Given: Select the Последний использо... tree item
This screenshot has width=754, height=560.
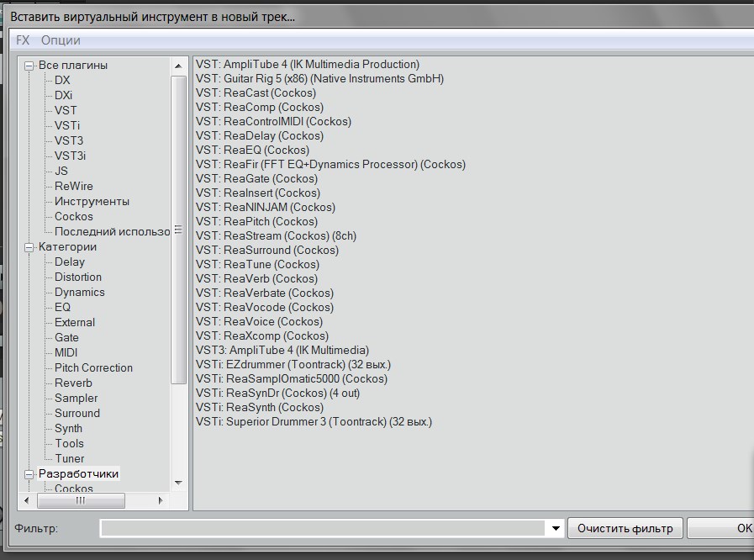Looking at the screenshot, I should point(112,232).
